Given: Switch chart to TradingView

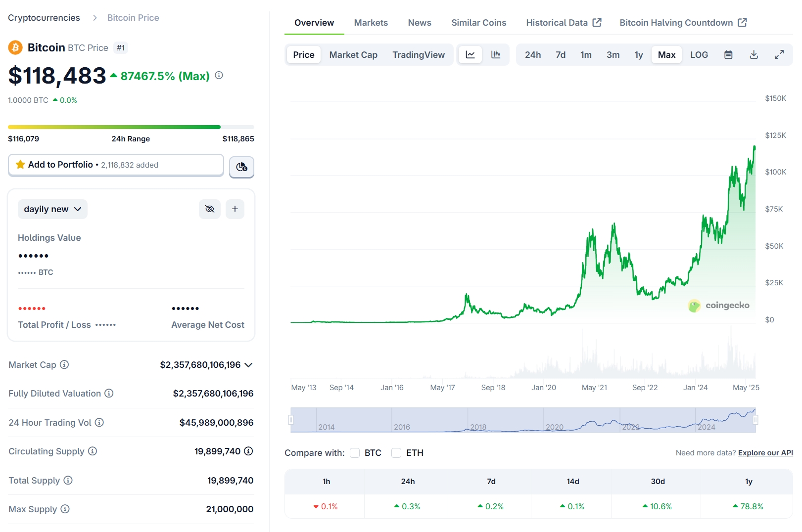Looking at the screenshot, I should click(419, 55).
